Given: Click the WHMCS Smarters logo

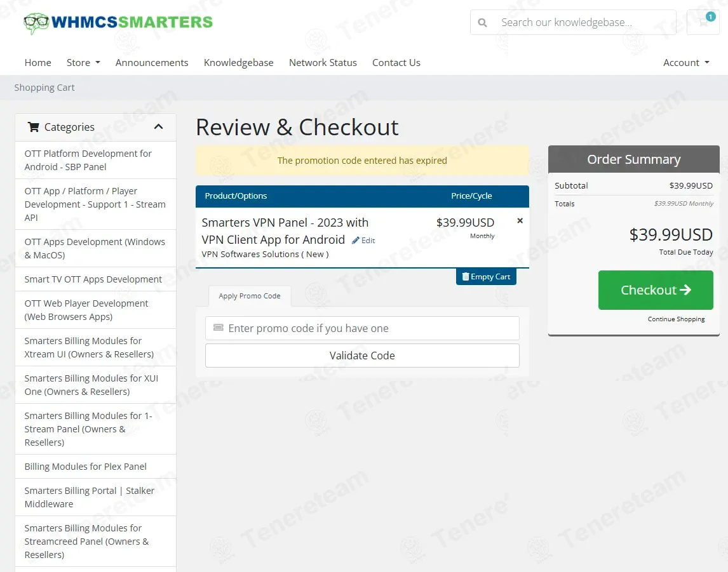Looking at the screenshot, I should pos(118,23).
